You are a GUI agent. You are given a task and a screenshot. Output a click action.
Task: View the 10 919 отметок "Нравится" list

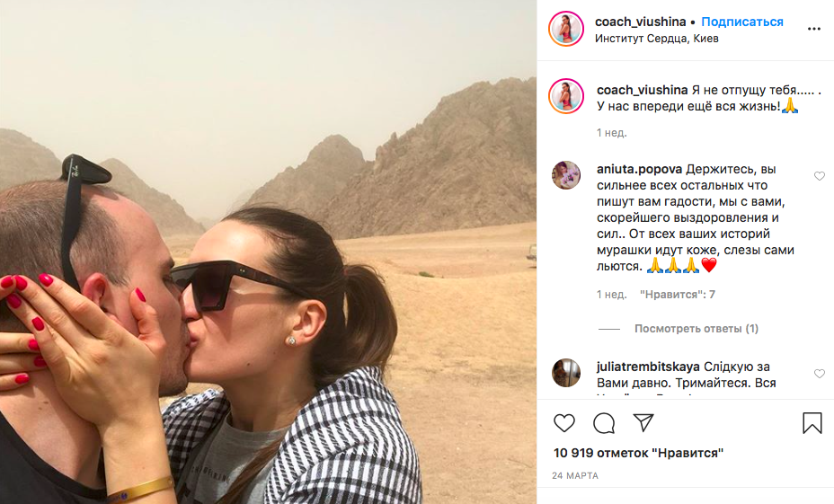click(x=638, y=453)
